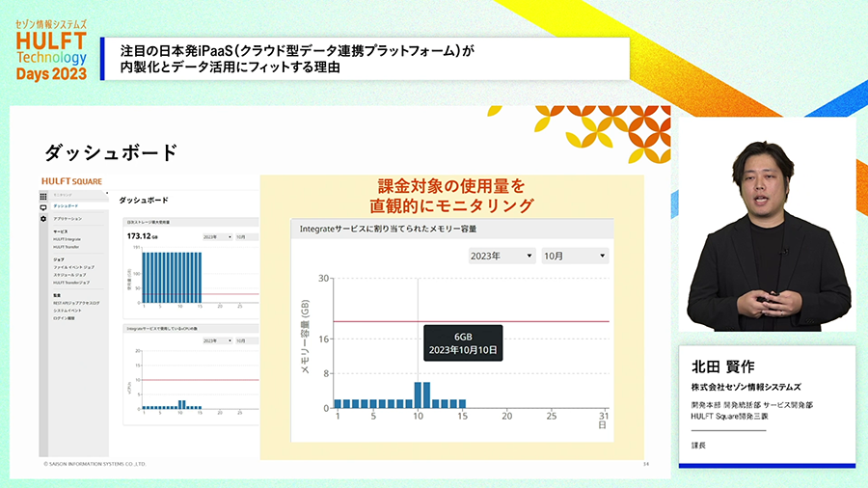Expand year dropdown in vCPU chart
Screen dimensions: 868x488
216,339
